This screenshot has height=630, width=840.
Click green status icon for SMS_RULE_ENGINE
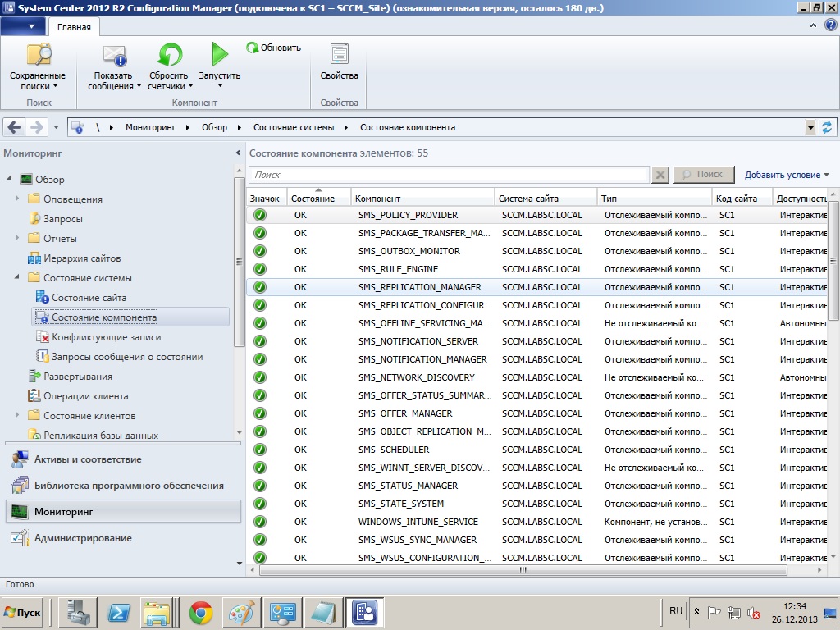coord(260,269)
